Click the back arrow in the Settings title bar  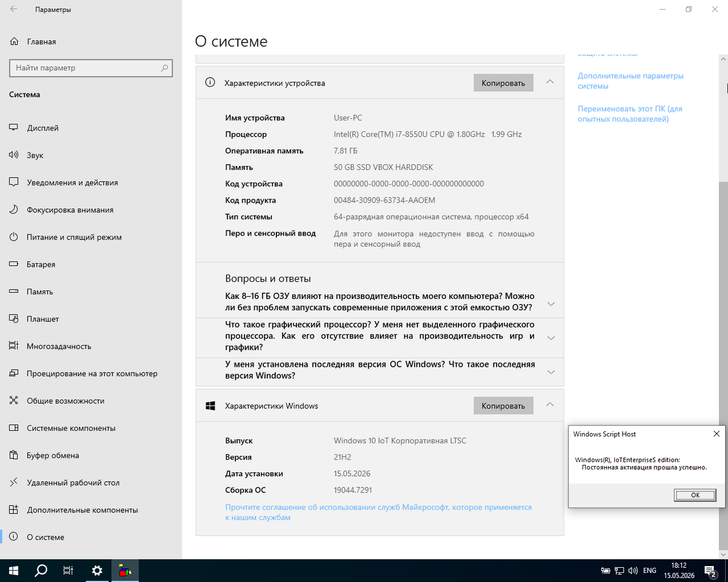(x=14, y=9)
